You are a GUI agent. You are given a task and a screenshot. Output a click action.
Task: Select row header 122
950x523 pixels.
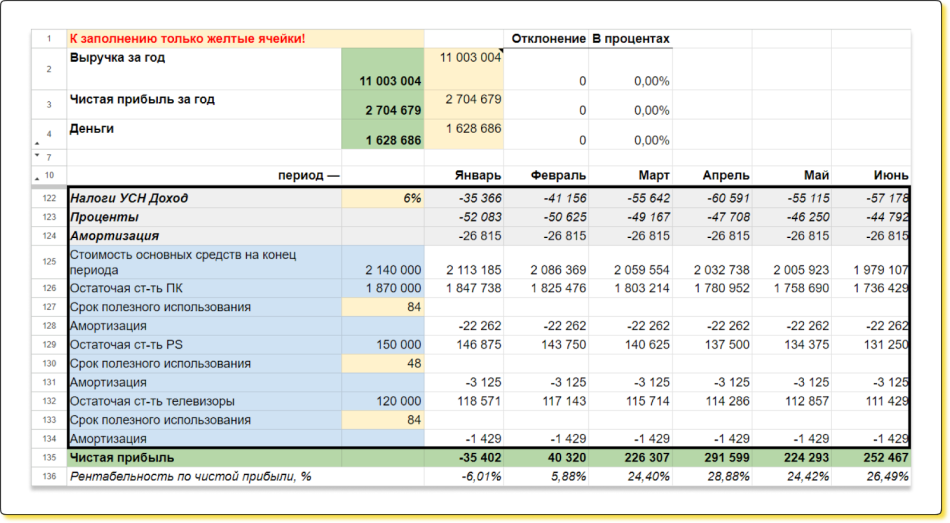coord(49,199)
